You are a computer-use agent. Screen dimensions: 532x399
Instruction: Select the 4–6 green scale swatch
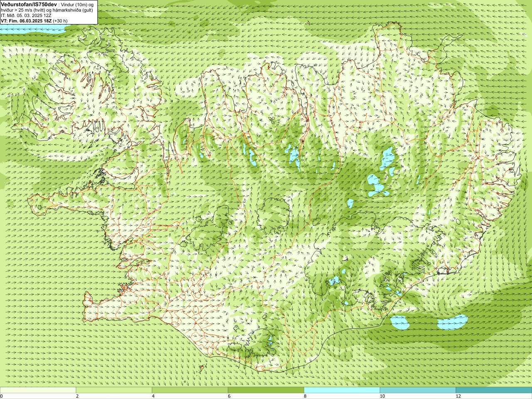coord(190,390)
